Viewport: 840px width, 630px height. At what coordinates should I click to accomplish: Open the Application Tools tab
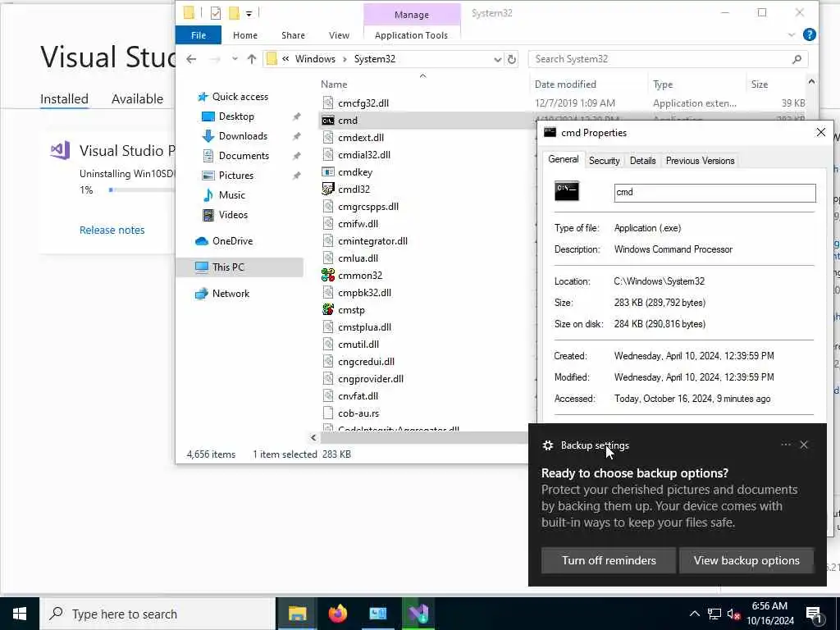[412, 35]
